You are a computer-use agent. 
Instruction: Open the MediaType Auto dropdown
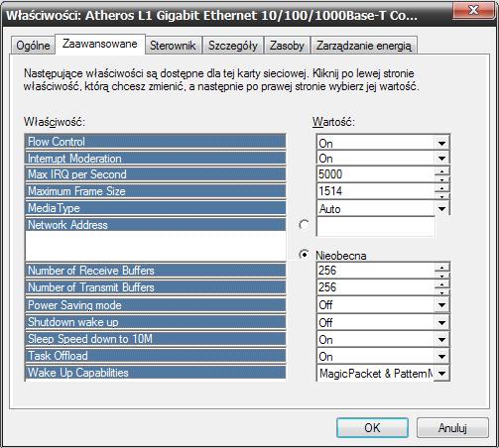[x=441, y=209]
